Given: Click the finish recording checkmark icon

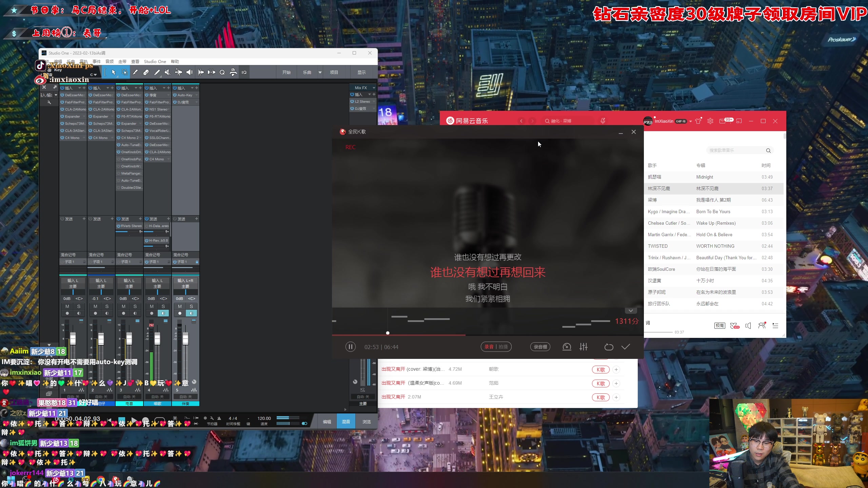Looking at the screenshot, I should coord(626,347).
